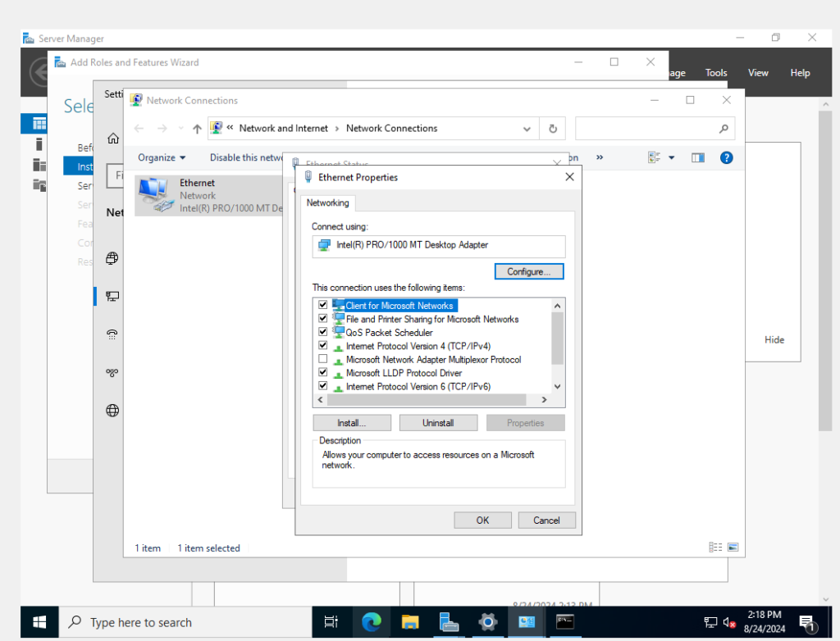The height and width of the screenshot is (641, 840).
Task: Click the change your view icon
Action: pyautogui.click(x=654, y=157)
